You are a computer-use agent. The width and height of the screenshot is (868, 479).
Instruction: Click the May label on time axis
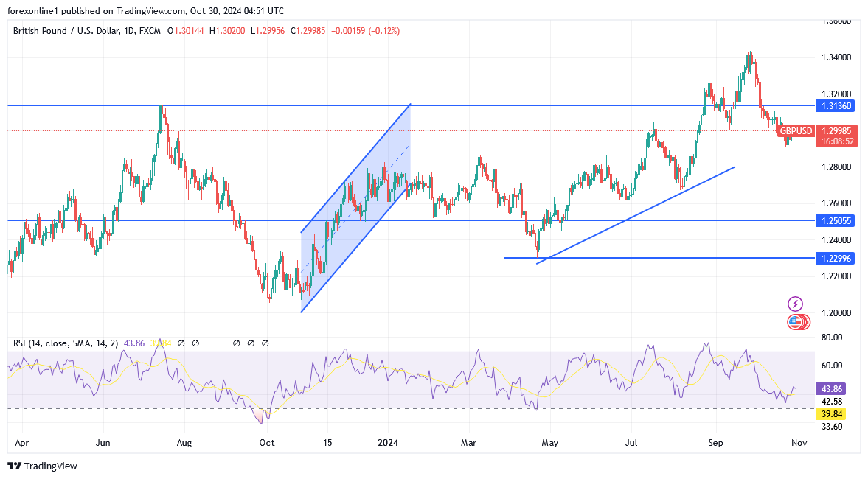[550, 443]
